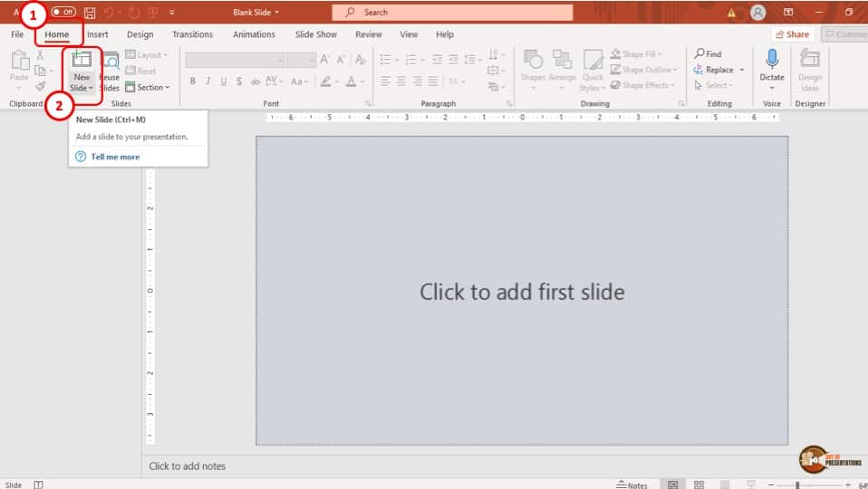Click the Cut scissors icon
The width and height of the screenshot is (868, 489).
point(40,55)
